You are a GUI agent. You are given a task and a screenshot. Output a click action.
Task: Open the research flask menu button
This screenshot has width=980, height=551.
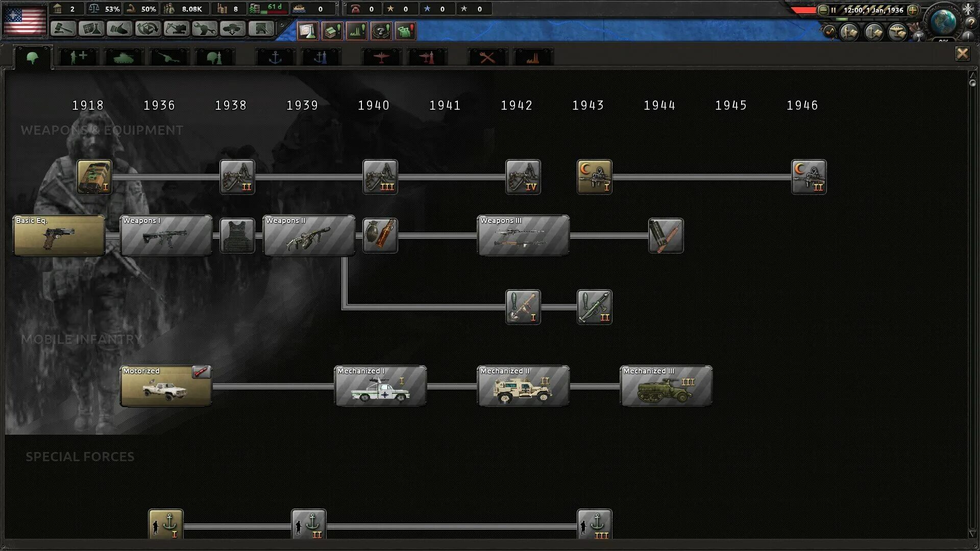[91, 29]
